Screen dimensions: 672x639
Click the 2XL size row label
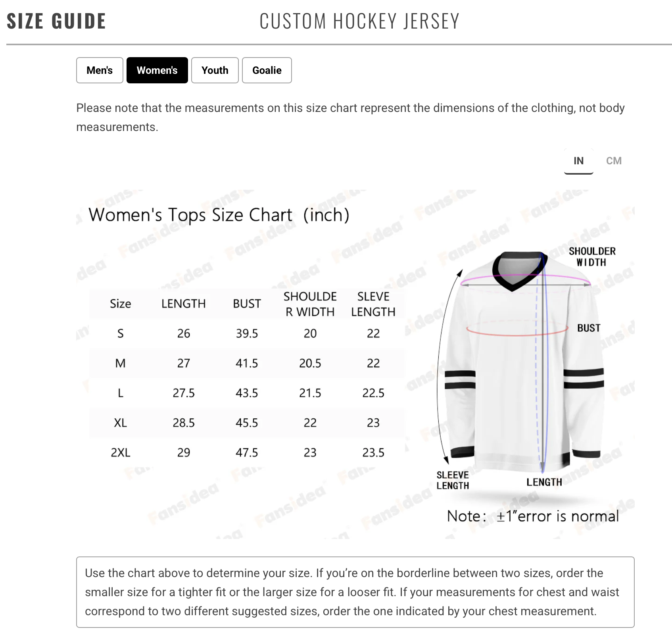[x=121, y=452]
